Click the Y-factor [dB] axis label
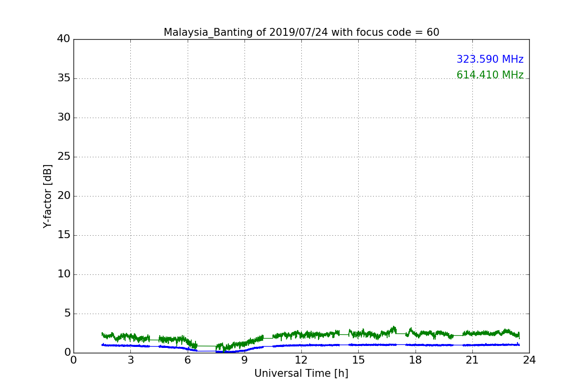Viewport: 588px width, 392px height. [x=48, y=196]
